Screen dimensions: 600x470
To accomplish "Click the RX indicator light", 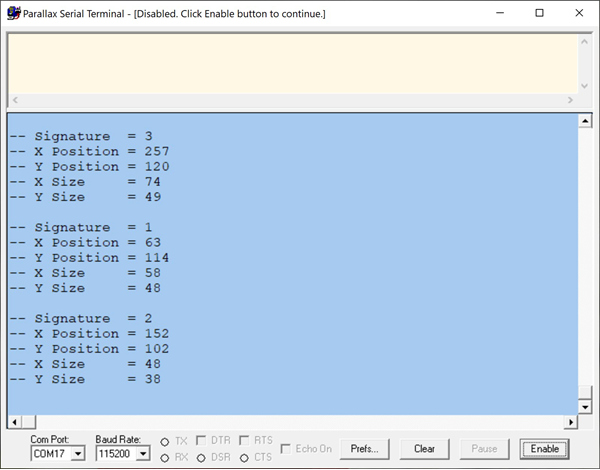I will [165, 458].
